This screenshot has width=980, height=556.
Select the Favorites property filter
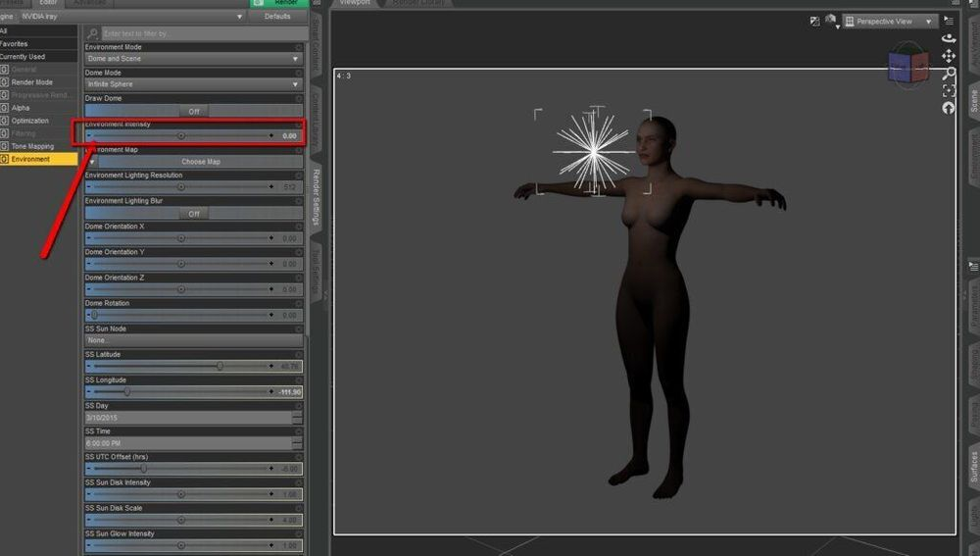coord(39,44)
